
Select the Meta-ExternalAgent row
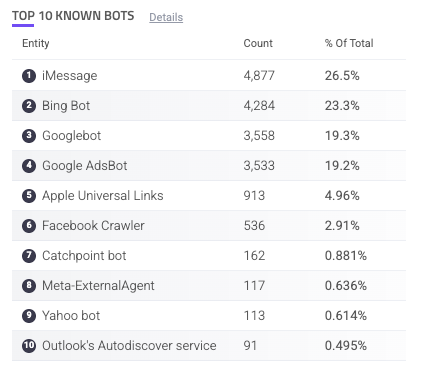tap(209, 286)
